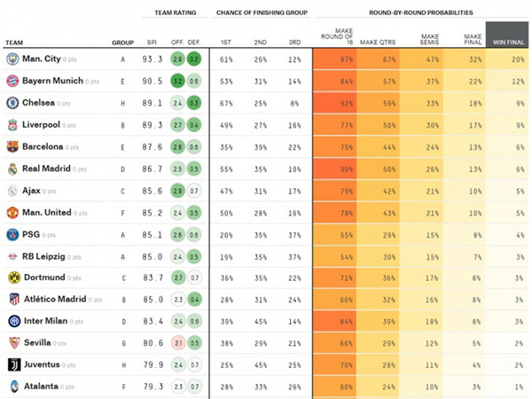Image resolution: width=532 pixels, height=399 pixels.
Task: Click the Real Madrid club crest
Action: pyautogui.click(x=12, y=168)
